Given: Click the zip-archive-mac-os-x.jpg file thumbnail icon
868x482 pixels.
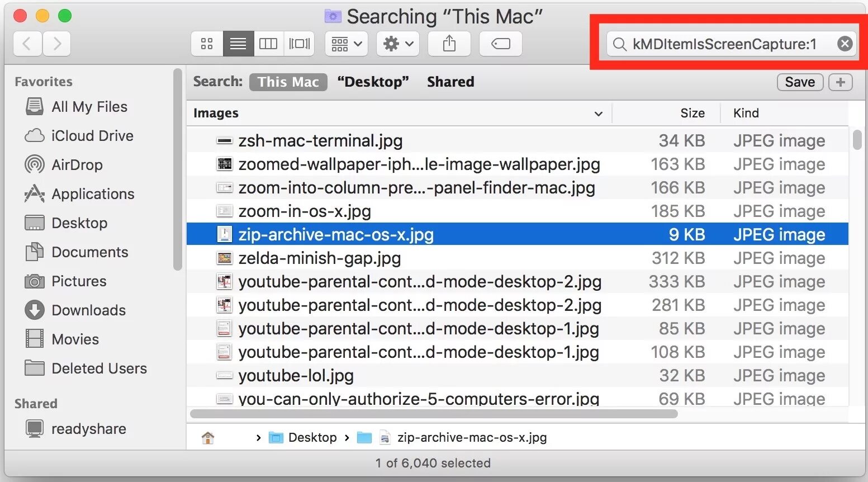Looking at the screenshot, I should [x=224, y=234].
